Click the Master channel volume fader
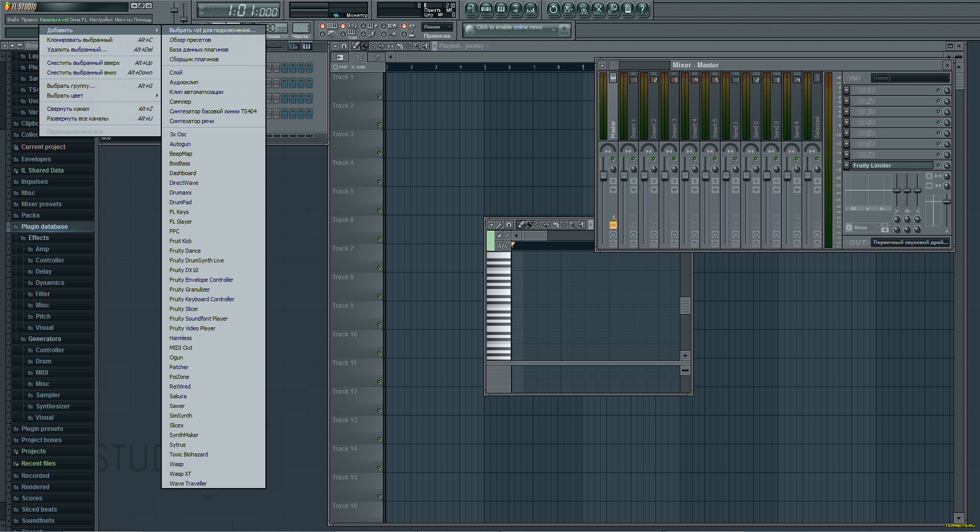The image size is (980, 532). [603, 176]
